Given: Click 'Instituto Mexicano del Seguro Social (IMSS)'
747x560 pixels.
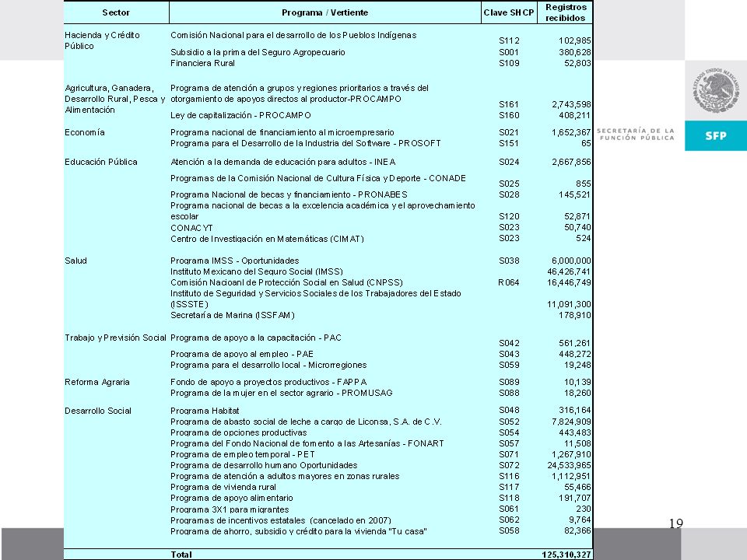Looking at the screenshot, I should pos(257,271).
